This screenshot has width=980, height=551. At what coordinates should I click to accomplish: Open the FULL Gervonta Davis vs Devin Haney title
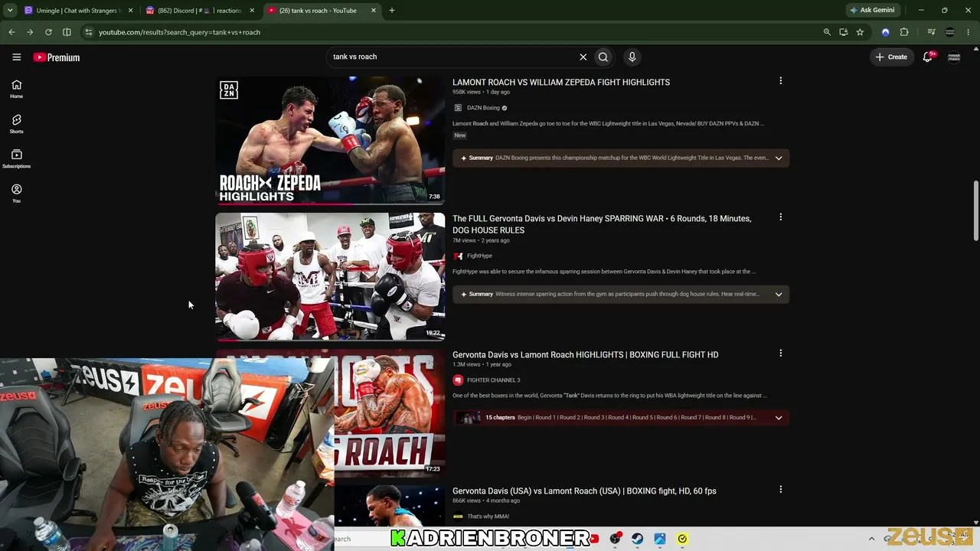point(602,224)
